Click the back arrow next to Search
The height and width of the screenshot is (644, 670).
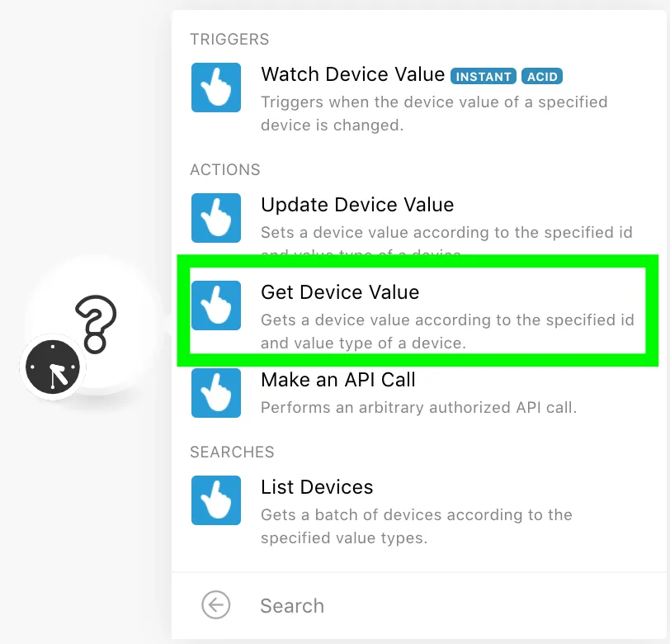(216, 605)
